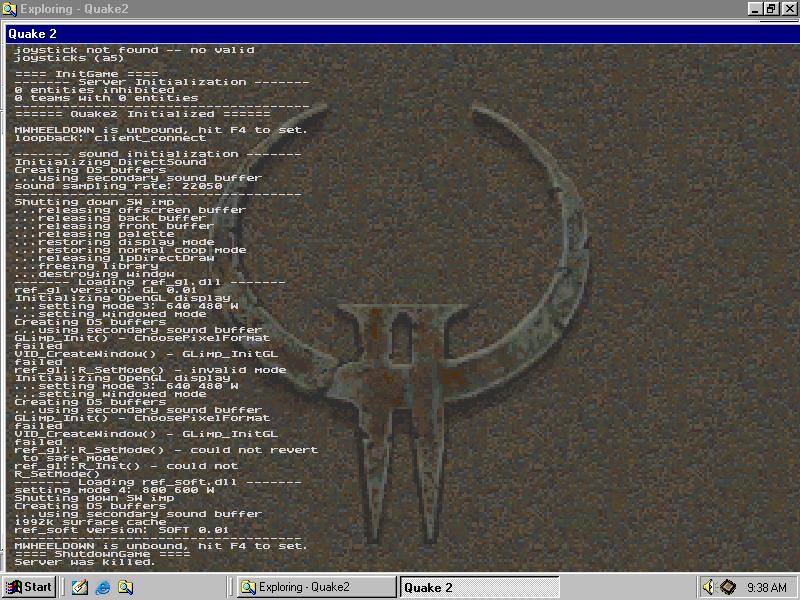
Task: Click the quick launch icon right of Internet Explorer
Action: click(126, 587)
